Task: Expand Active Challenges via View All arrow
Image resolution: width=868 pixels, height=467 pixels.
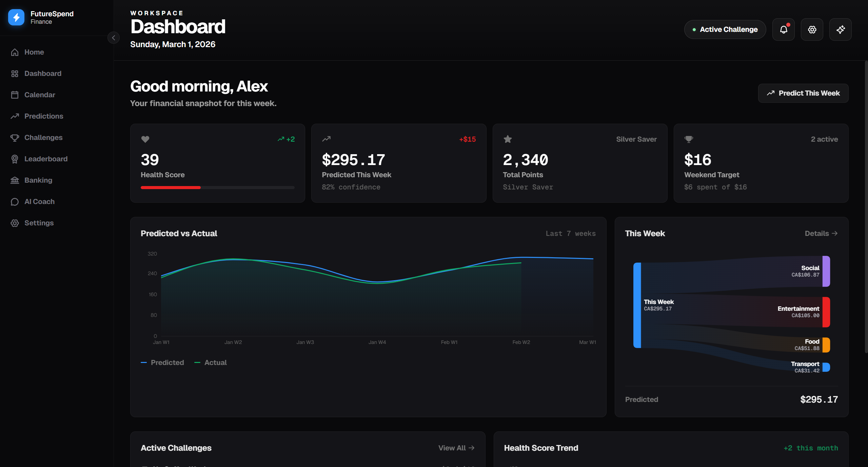Action: point(456,448)
